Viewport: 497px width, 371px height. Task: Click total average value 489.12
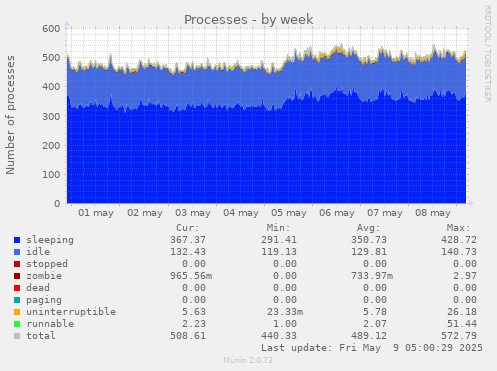pos(369,336)
